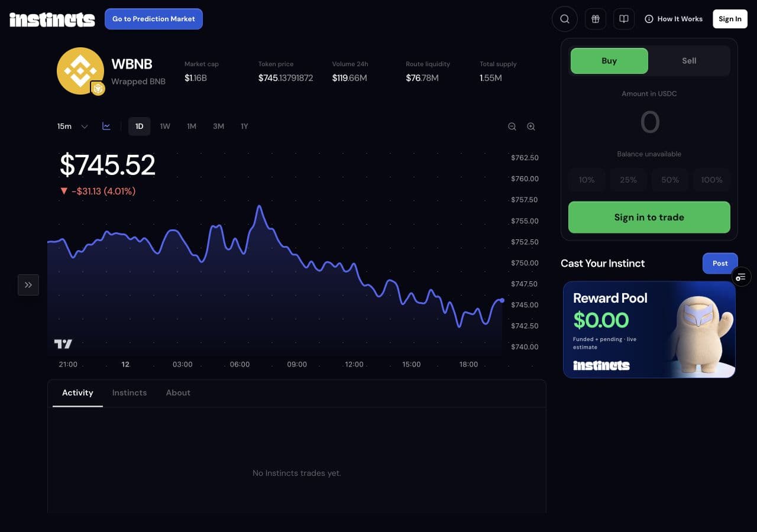Open the 15m interval dropdown
This screenshot has height=532, width=757.
pyautogui.click(x=72, y=126)
